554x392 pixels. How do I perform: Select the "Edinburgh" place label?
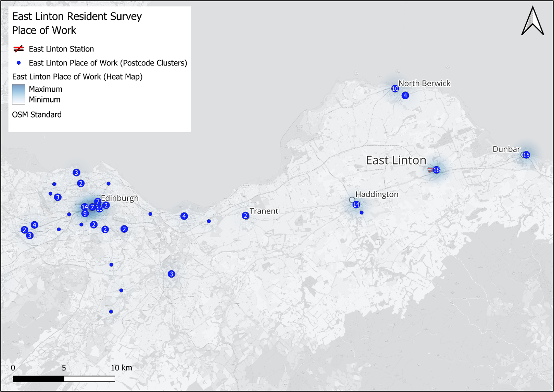(x=120, y=198)
